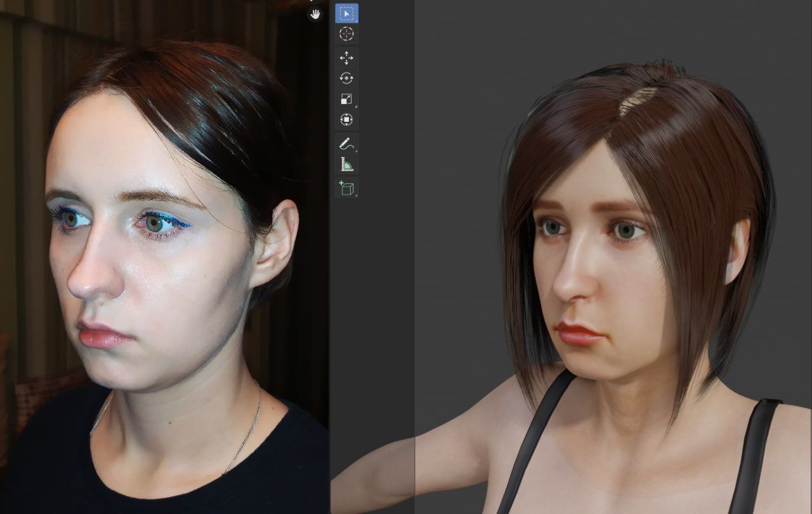
Task: Select the Scale tool
Action: 346,99
